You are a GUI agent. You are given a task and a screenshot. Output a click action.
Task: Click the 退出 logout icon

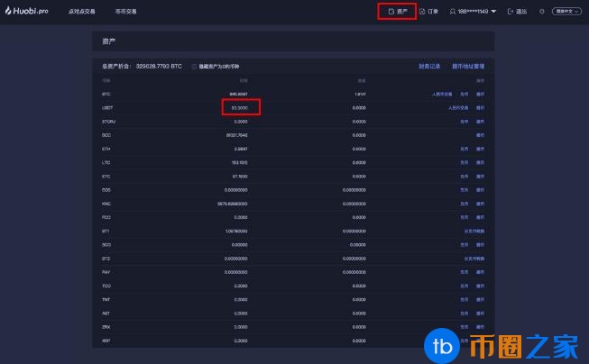(511, 12)
